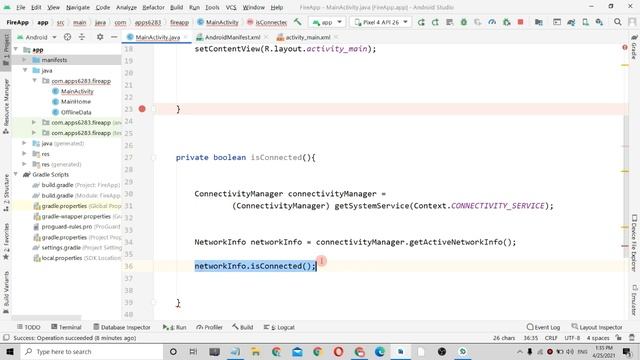Open the Build menu
Screen dimensions: 640x360
coord(176,7)
